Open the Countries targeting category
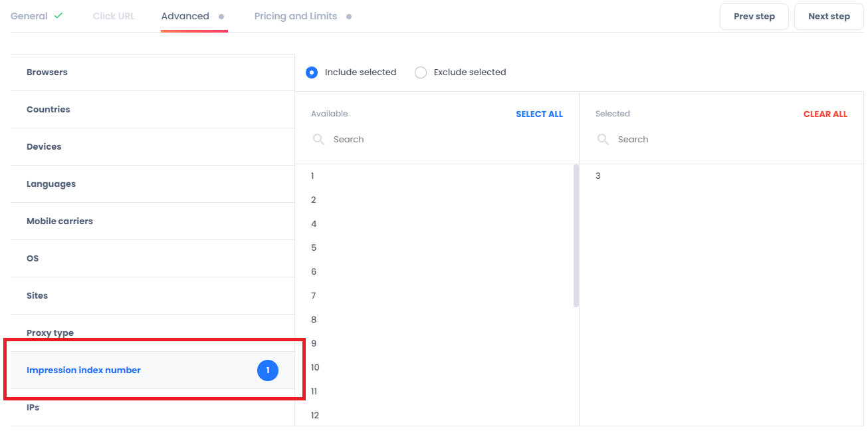Image resolution: width=868 pixels, height=431 pixels. [152, 110]
